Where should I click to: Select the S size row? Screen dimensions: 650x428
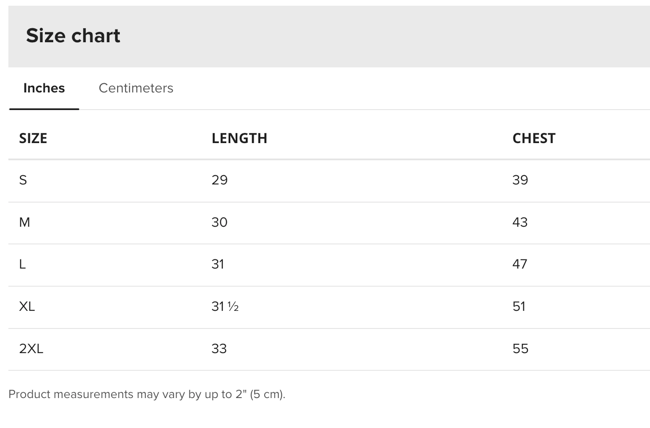24,180
